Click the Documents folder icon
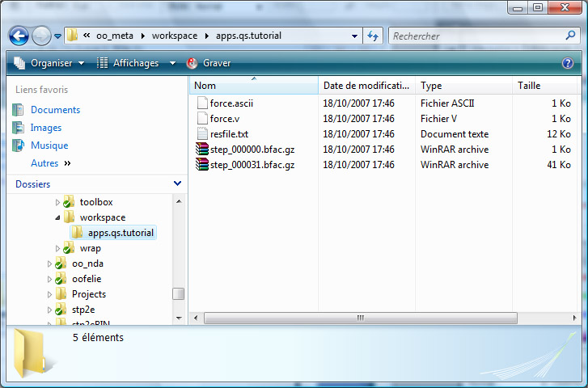588x388 pixels. 18,110
